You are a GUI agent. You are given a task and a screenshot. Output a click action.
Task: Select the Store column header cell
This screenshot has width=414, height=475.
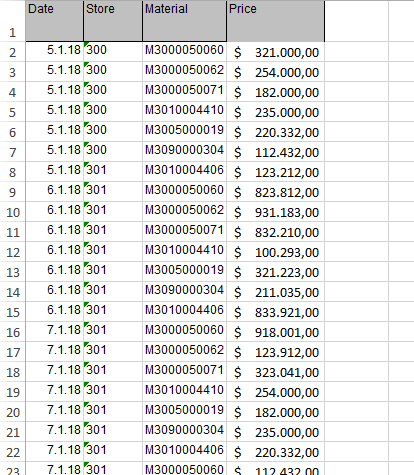113,21
